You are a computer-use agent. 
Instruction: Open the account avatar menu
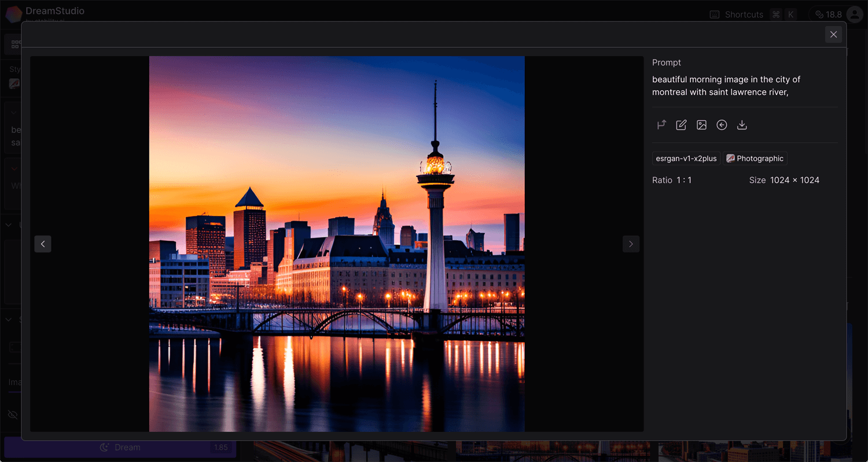coord(855,14)
